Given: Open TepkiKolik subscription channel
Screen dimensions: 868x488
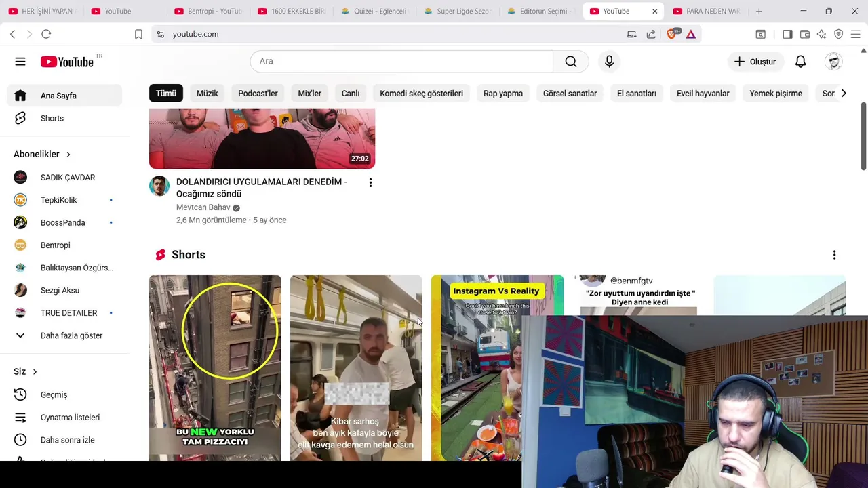Looking at the screenshot, I should coord(65,200).
